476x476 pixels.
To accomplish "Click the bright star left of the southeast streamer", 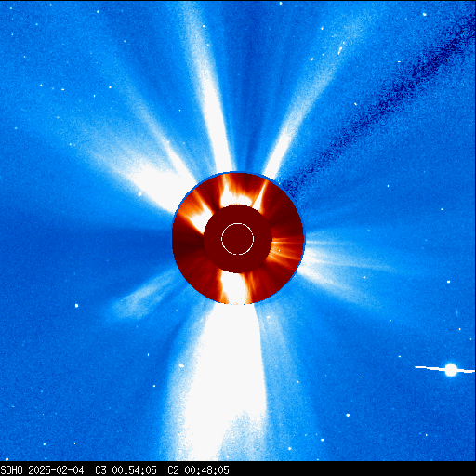I will 76,306.
